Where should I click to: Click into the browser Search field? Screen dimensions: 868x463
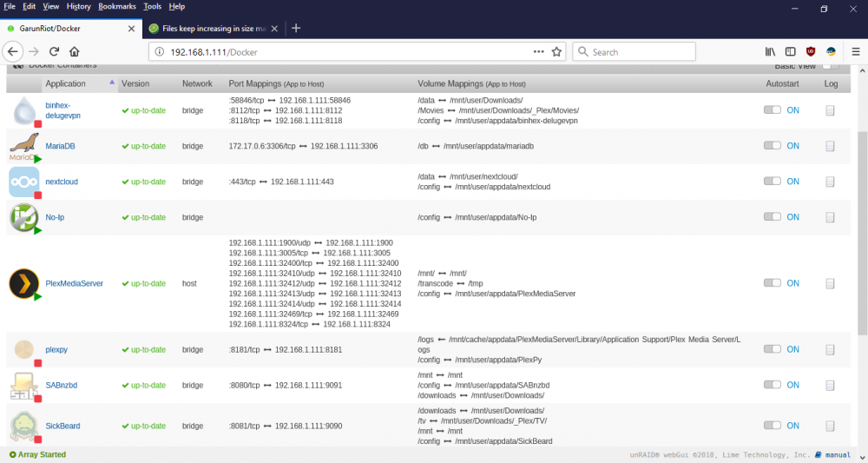[635, 51]
